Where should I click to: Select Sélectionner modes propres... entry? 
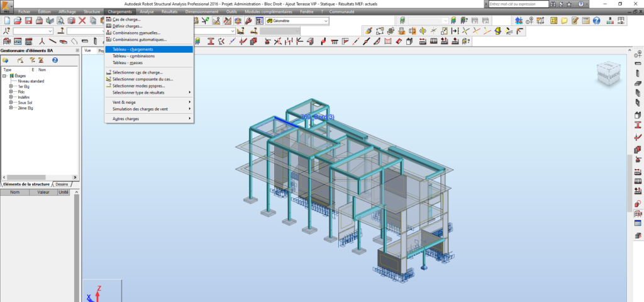[148, 86]
